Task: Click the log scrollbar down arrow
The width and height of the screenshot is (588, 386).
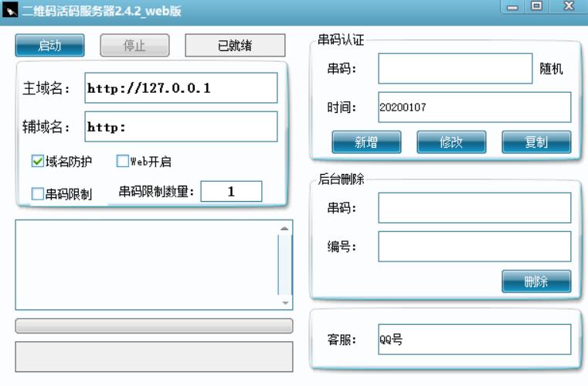Action: point(285,302)
